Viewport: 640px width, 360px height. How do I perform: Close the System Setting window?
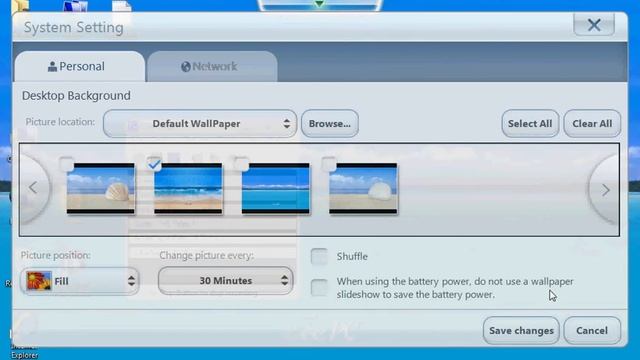[x=594, y=25]
